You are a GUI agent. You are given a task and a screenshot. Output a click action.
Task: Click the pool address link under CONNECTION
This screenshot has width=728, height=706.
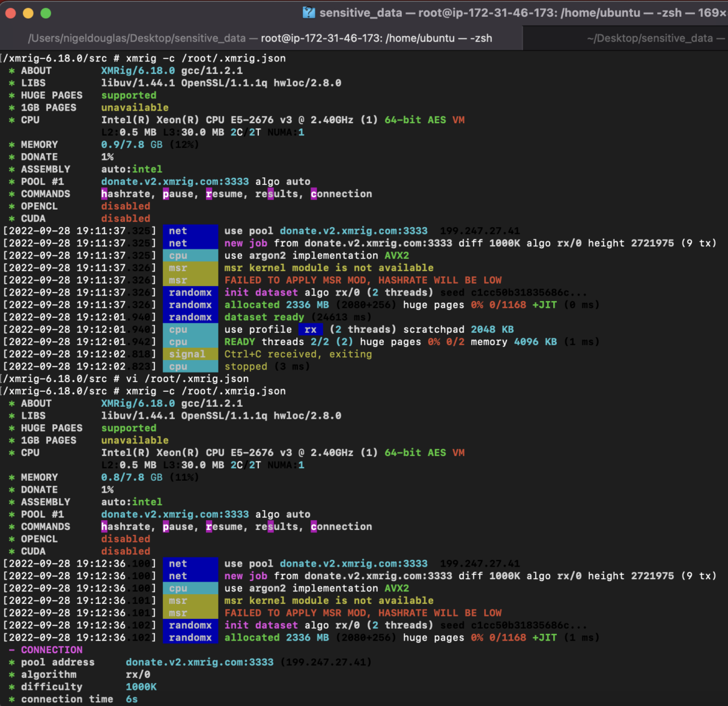pyautogui.click(x=200, y=662)
